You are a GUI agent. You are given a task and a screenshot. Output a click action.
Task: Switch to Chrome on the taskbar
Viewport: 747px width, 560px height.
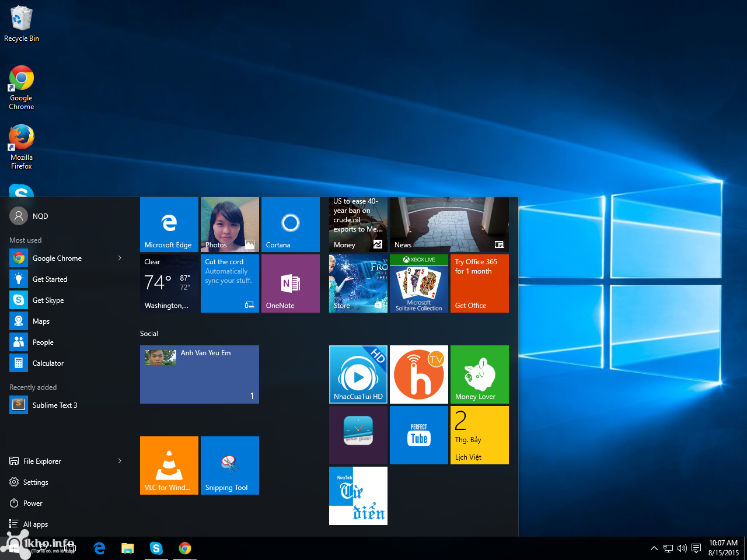[185, 548]
